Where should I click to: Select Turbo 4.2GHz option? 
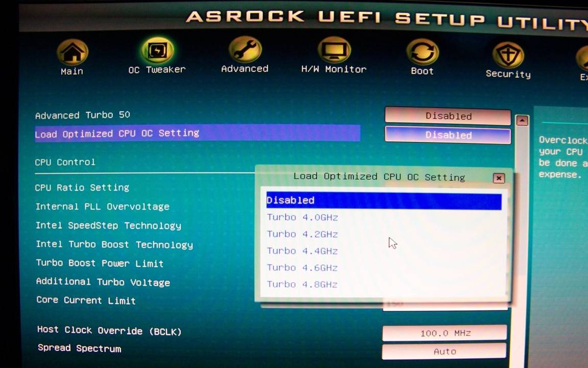coord(302,234)
